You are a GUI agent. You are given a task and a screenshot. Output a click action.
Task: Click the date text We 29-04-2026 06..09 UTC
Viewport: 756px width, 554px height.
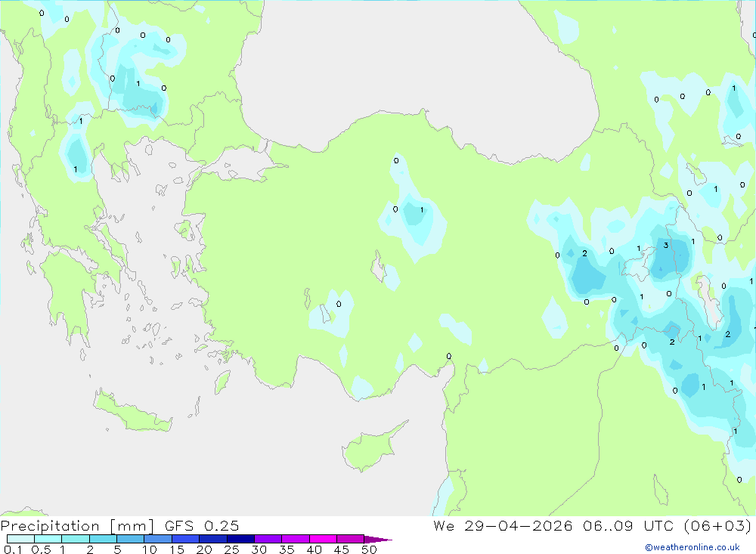553,525
